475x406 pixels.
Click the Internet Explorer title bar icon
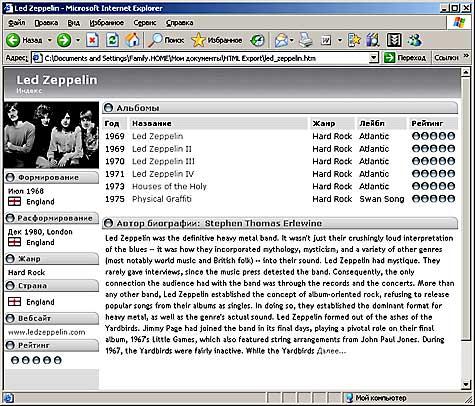8,8
